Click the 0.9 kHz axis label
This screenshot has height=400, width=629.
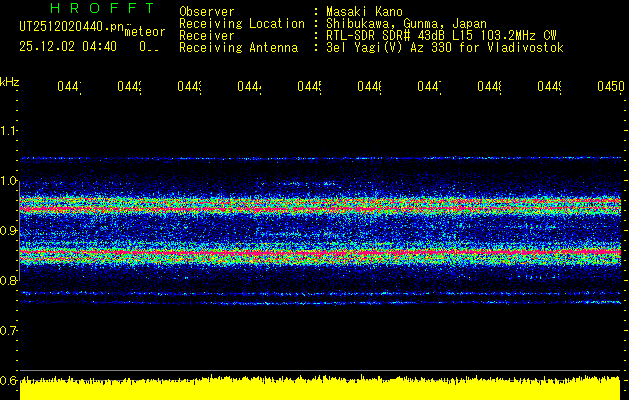[8, 231]
